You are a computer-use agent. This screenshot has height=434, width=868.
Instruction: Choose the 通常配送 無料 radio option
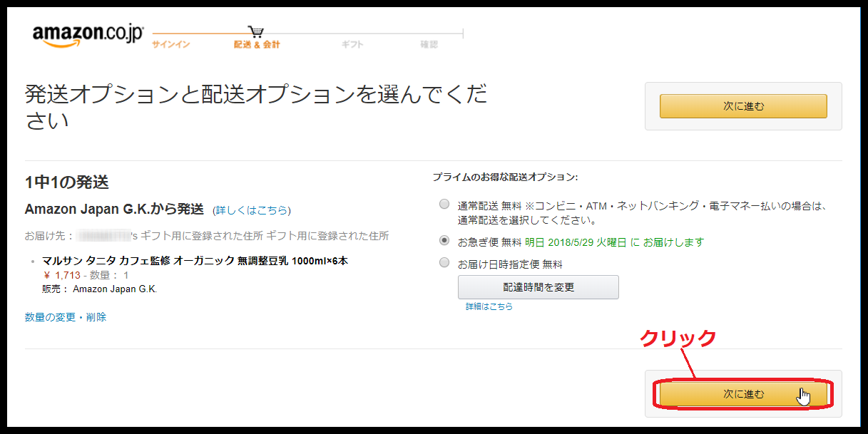tap(444, 205)
